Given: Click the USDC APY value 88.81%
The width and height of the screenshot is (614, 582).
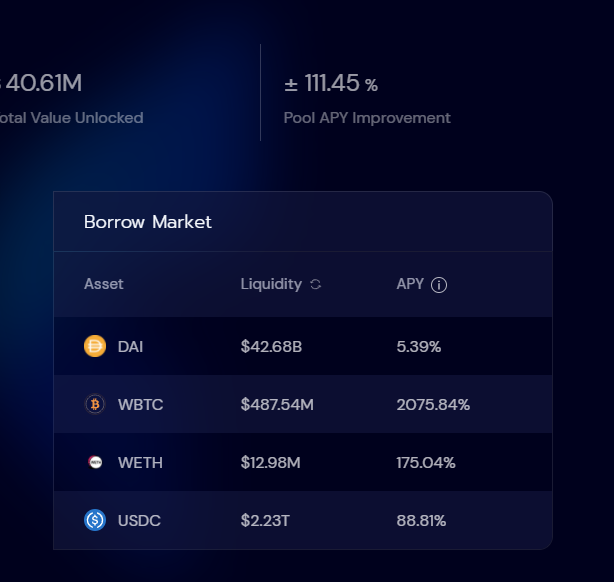Looking at the screenshot, I should tap(421, 521).
